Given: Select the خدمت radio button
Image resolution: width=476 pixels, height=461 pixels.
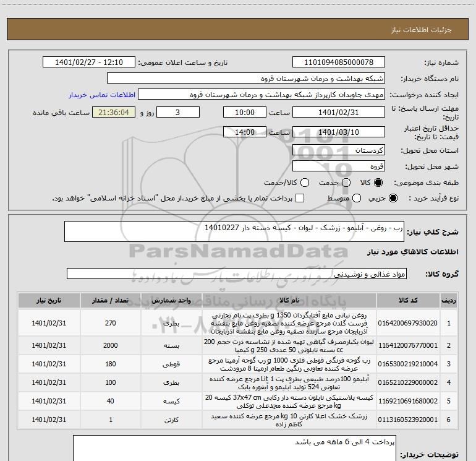Looking at the screenshot, I should pyautogui.click(x=346, y=183).
